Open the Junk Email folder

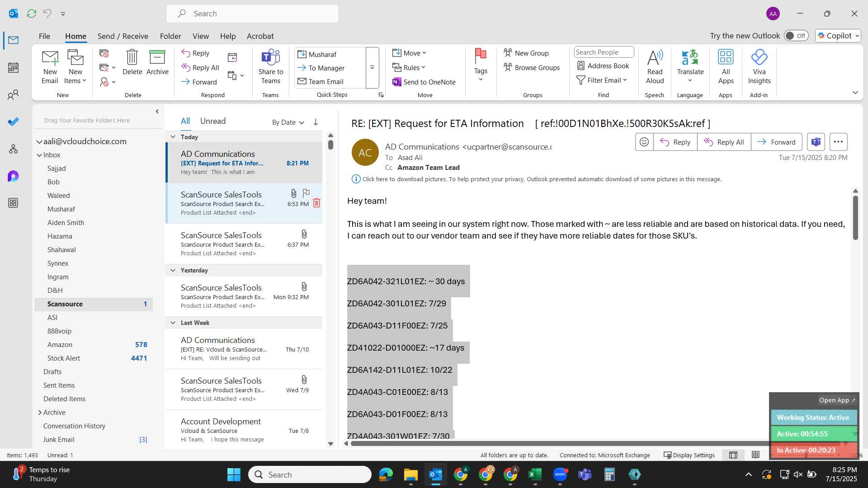tap(94, 439)
